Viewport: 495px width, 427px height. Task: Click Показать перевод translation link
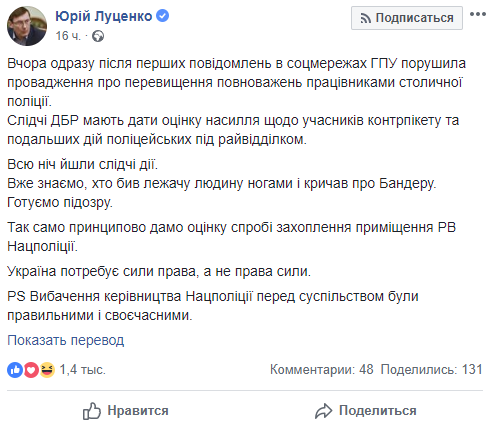[x=66, y=340]
